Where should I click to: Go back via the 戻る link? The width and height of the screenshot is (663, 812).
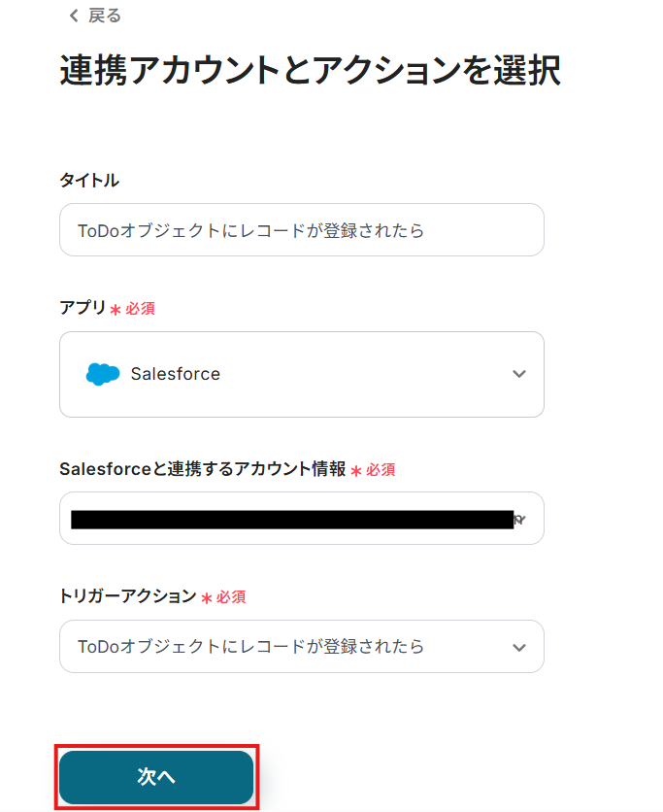tap(104, 17)
